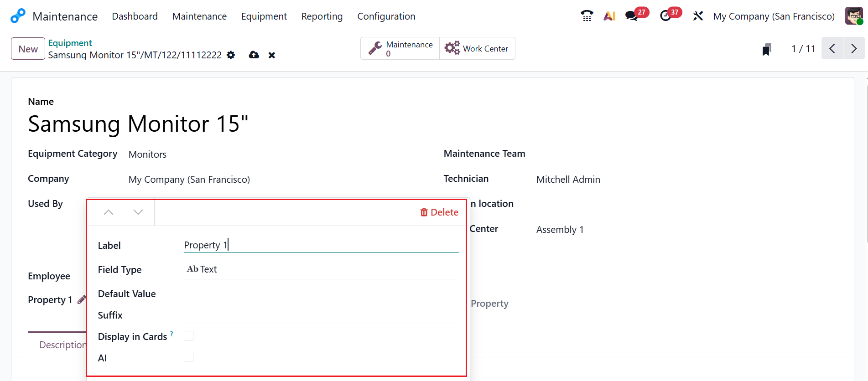Screen dimensions: 868x381
Task: Open the messages chat icon
Action: (x=632, y=16)
